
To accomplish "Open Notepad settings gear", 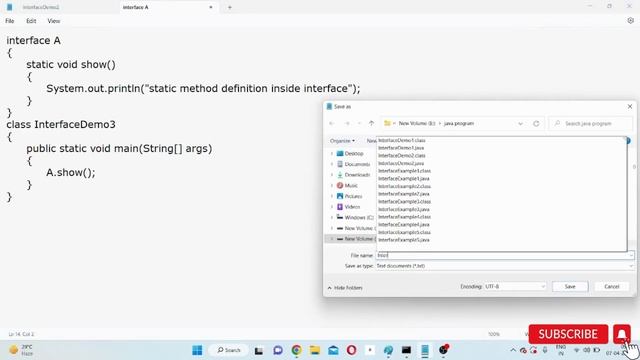I will pos(630,21).
